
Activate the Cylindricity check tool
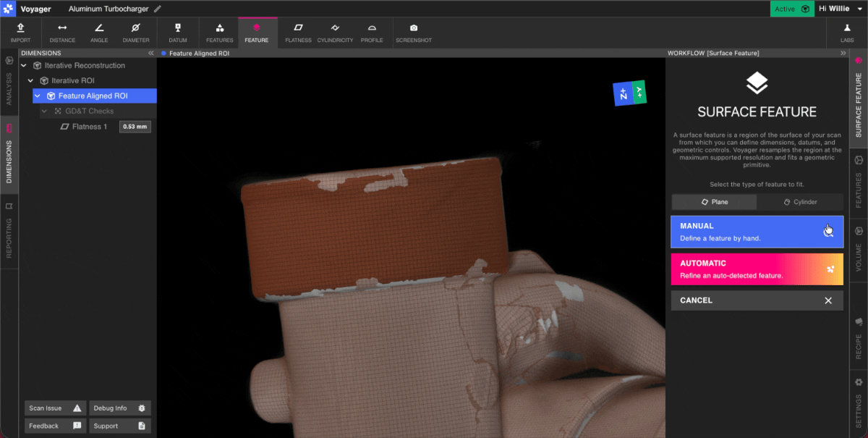coord(335,33)
